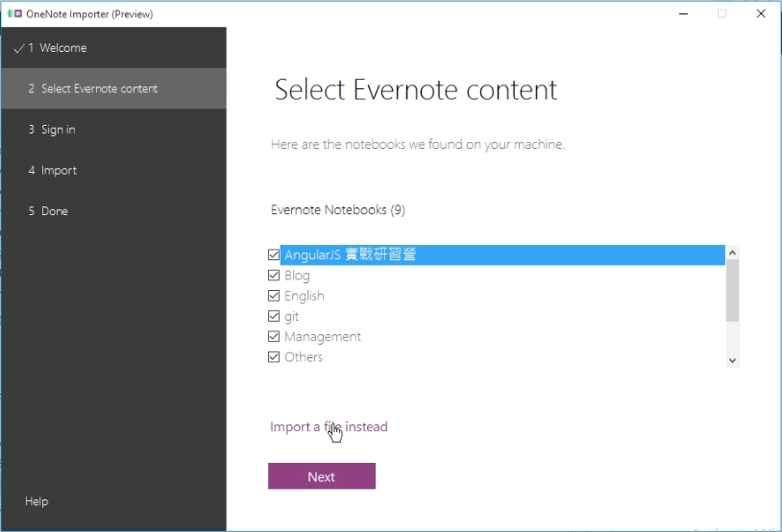Uncheck the AngularJS notebook checkbox
782x532 pixels.
(x=273, y=254)
